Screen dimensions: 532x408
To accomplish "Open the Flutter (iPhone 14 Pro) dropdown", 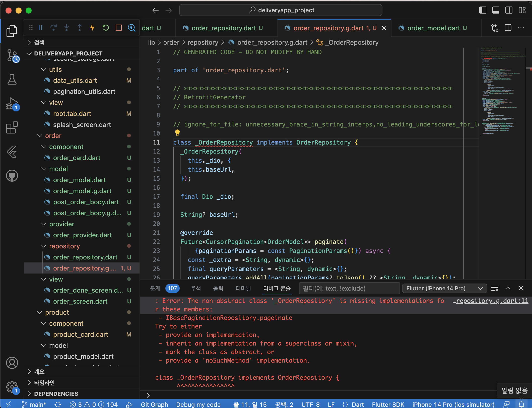I will click(444, 288).
